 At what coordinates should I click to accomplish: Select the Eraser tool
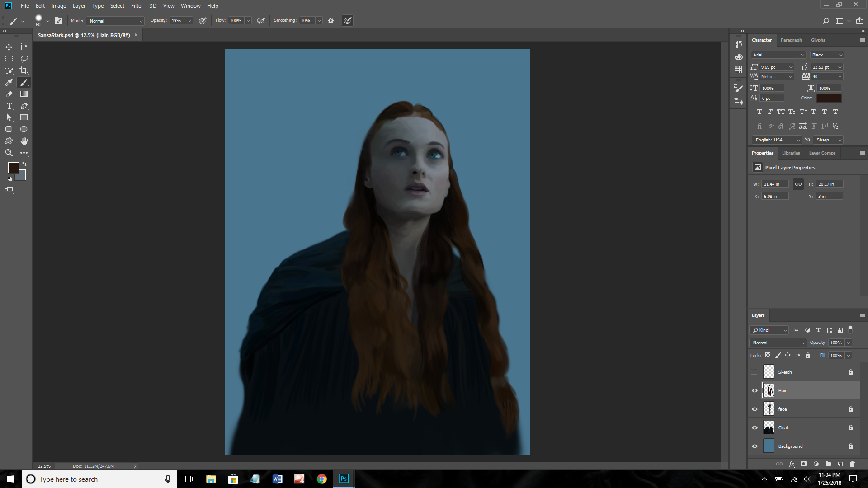9,94
